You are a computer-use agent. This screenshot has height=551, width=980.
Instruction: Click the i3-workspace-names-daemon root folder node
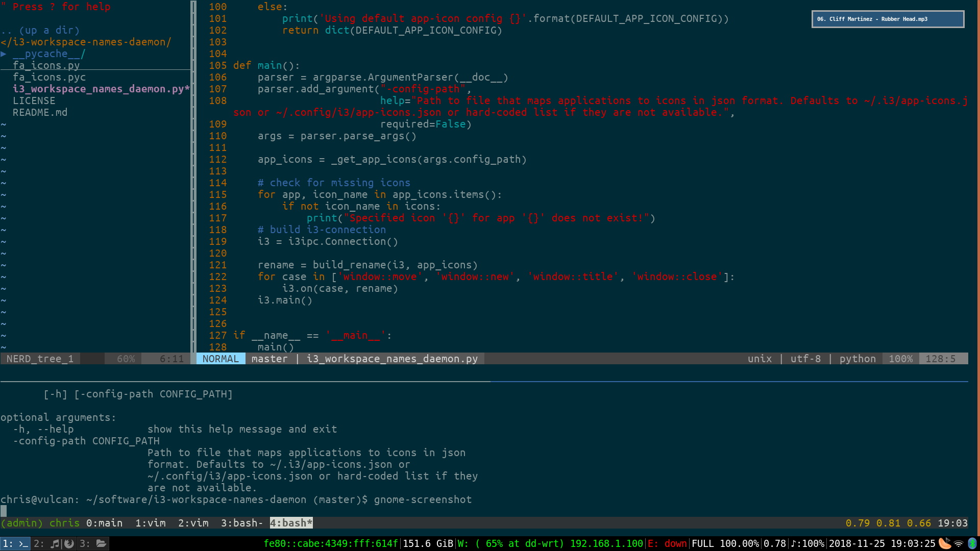coord(86,42)
